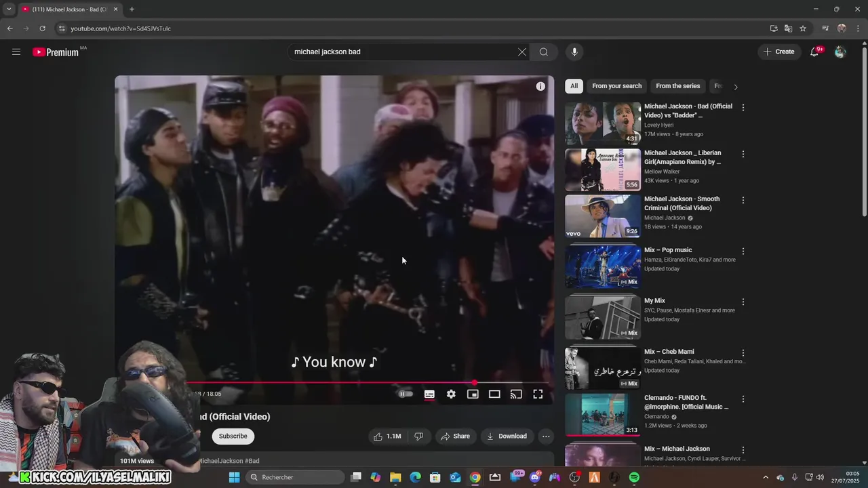
Task: Start voice search with microphone
Action: click(574, 52)
